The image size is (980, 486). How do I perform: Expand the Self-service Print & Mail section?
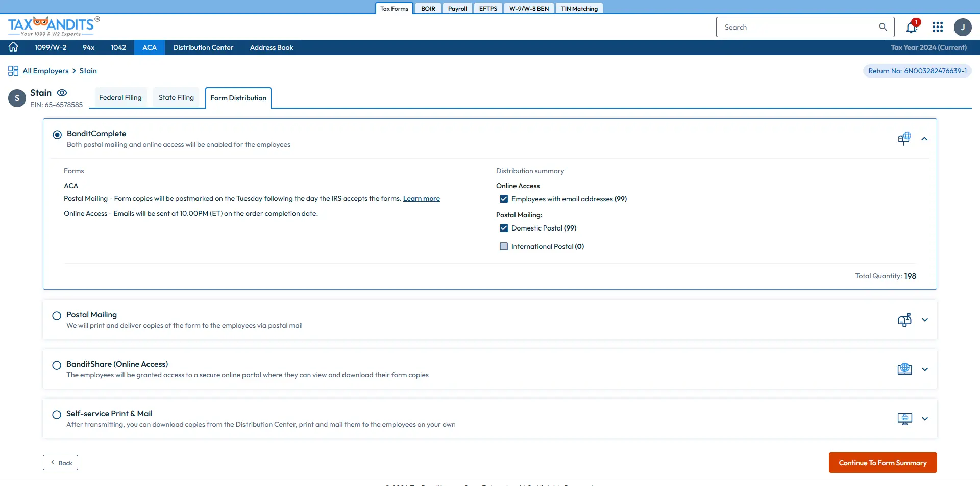[925, 419]
